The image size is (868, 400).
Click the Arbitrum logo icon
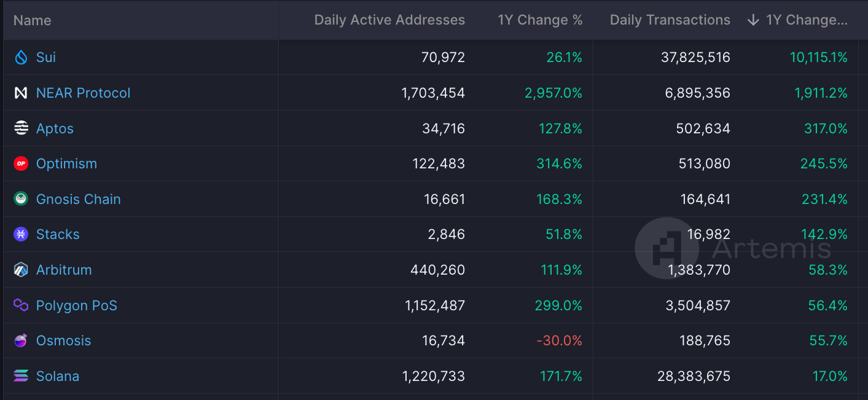pyautogui.click(x=21, y=270)
